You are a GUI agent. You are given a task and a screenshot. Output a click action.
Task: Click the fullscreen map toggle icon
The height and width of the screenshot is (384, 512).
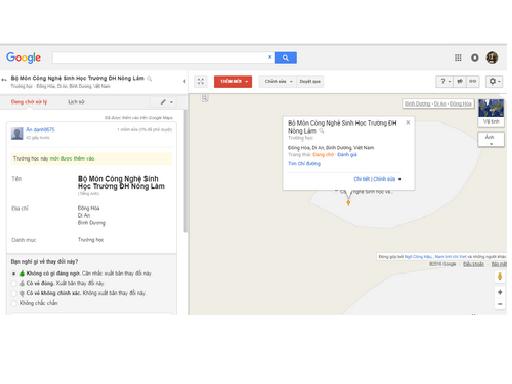(201, 81)
